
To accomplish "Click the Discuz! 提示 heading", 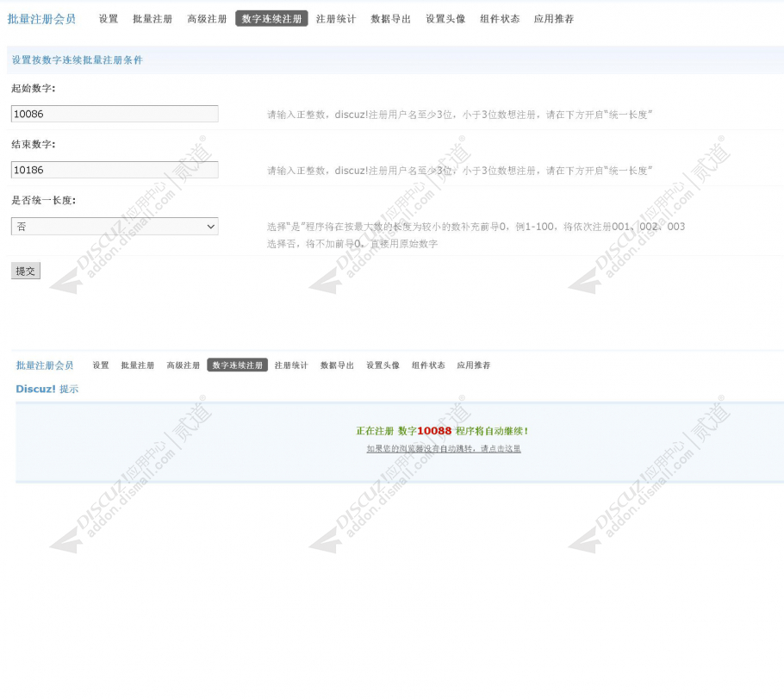I will [x=47, y=389].
